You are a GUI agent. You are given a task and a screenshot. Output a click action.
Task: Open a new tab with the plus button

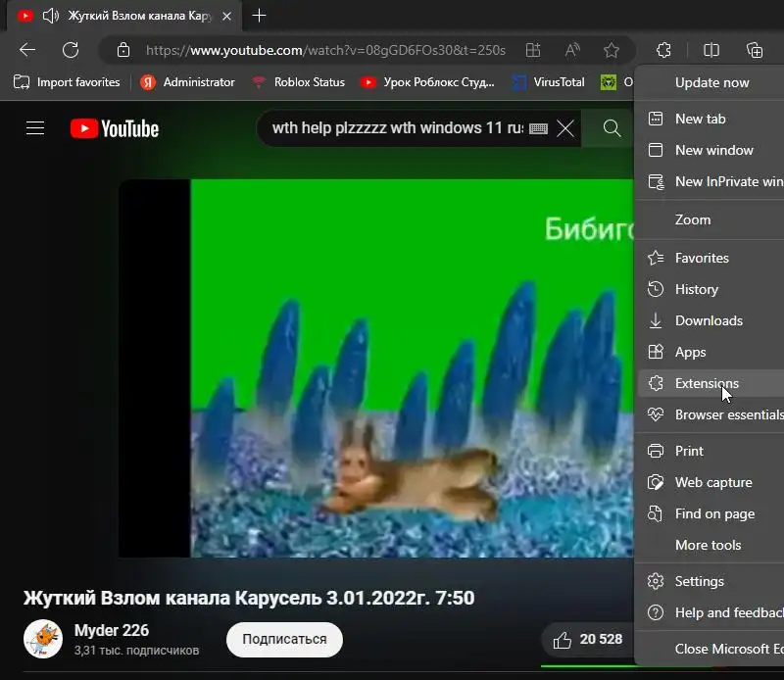259,16
